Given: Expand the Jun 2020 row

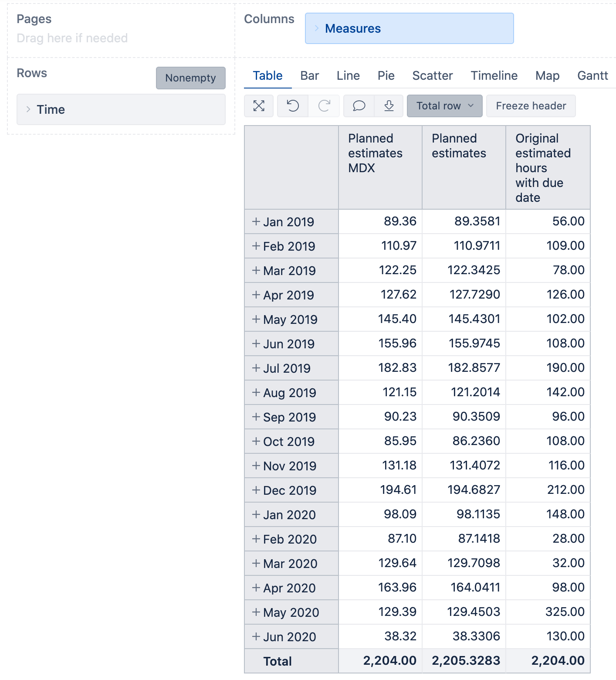Looking at the screenshot, I should (x=256, y=636).
